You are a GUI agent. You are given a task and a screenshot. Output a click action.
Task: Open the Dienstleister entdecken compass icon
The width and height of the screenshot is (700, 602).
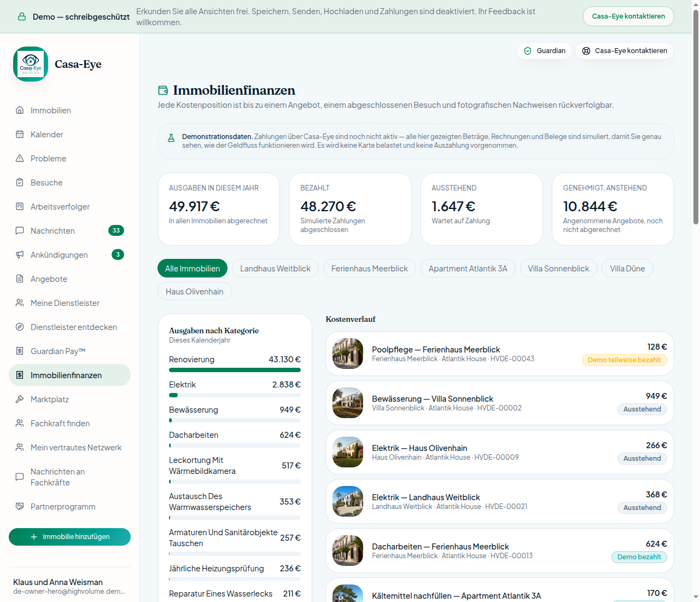[20, 327]
